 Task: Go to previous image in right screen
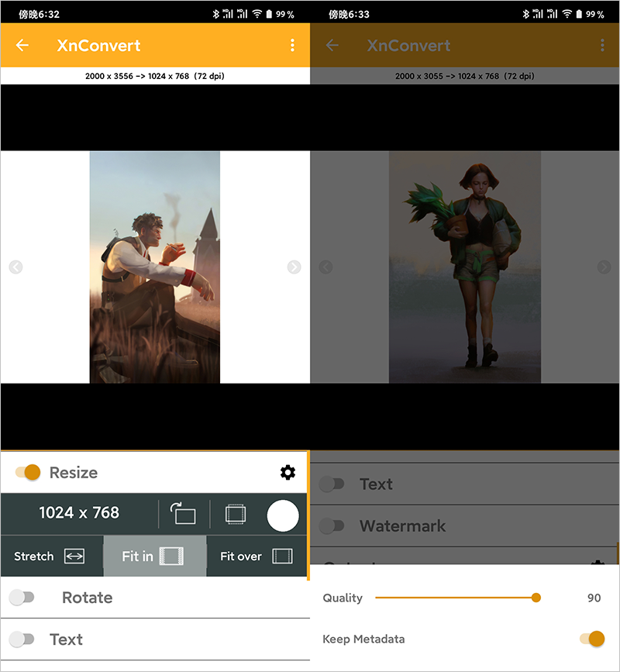(x=325, y=267)
